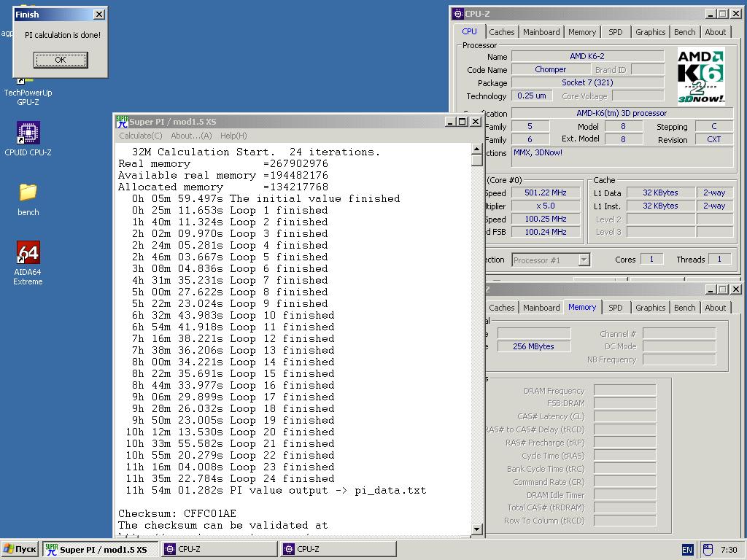The image size is (747, 560).
Task: Open the bench folder on desktop
Action: click(x=28, y=199)
